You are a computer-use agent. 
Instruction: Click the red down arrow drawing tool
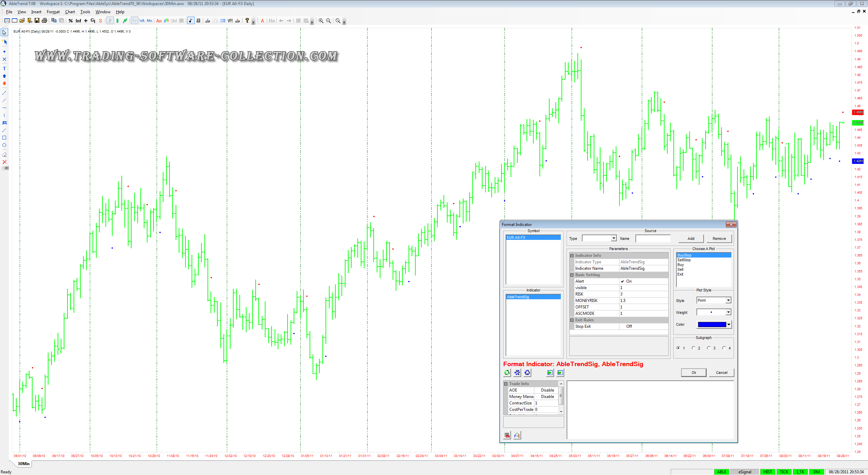(x=4, y=83)
